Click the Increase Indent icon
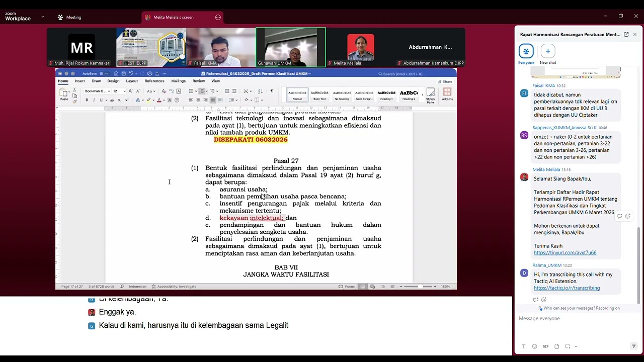This screenshot has height=362, width=644. point(234,91)
